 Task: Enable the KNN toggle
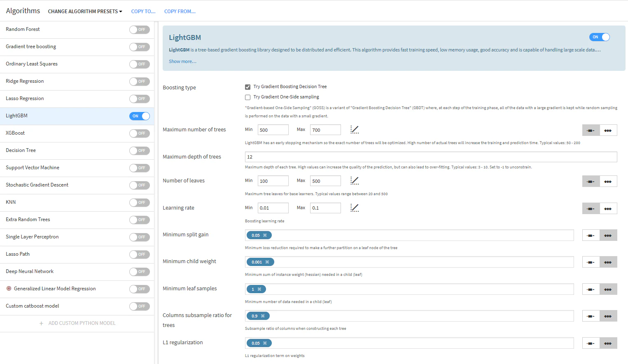coord(140,203)
